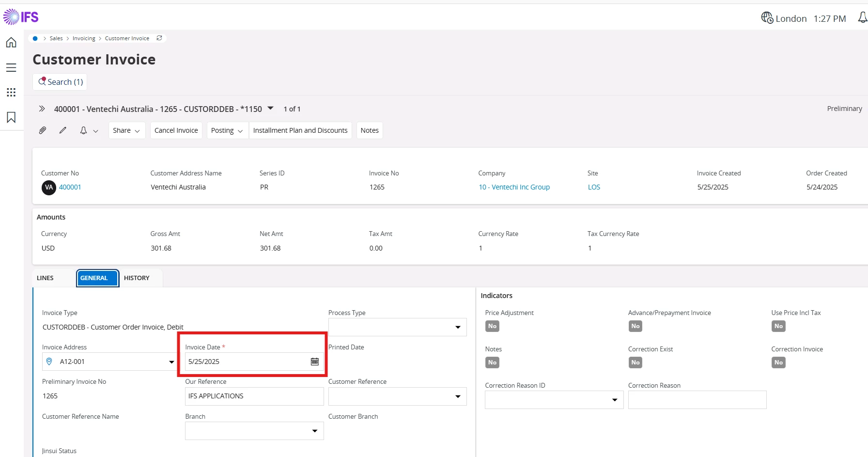Toggle the Price Adjustment No indicator
This screenshot has width=868, height=457.
coord(492,326)
